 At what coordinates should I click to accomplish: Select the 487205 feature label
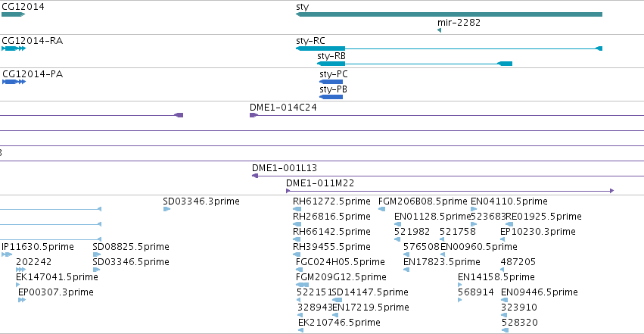coord(518,262)
